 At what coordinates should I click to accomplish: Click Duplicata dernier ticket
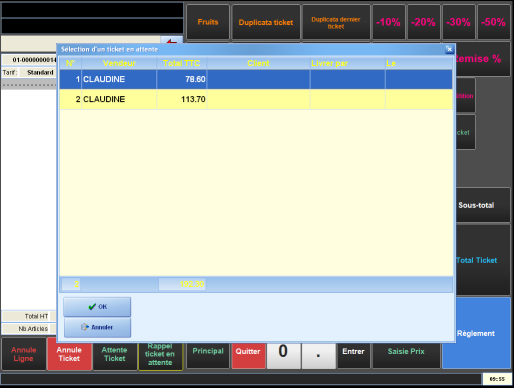coord(336,22)
